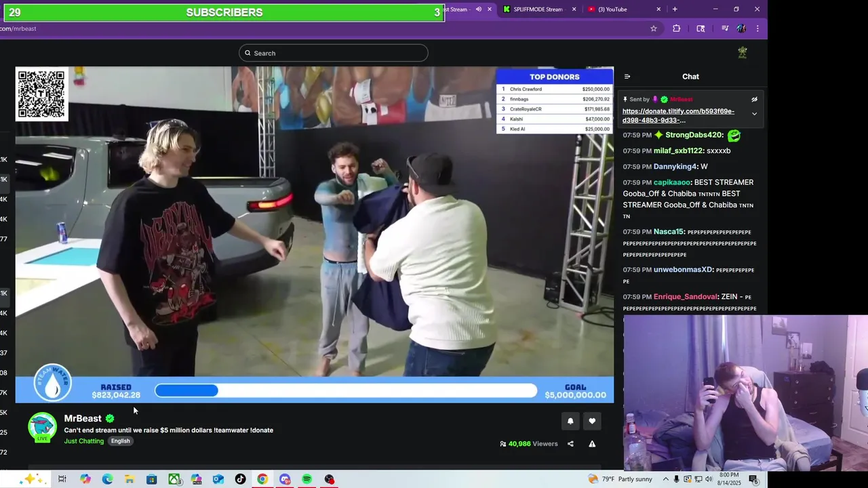Open the MrBeast channel name link

click(83, 418)
